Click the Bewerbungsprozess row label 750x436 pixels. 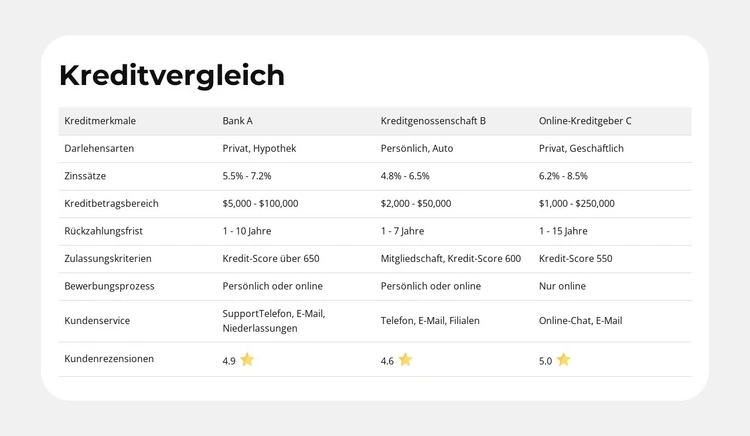click(x=109, y=286)
